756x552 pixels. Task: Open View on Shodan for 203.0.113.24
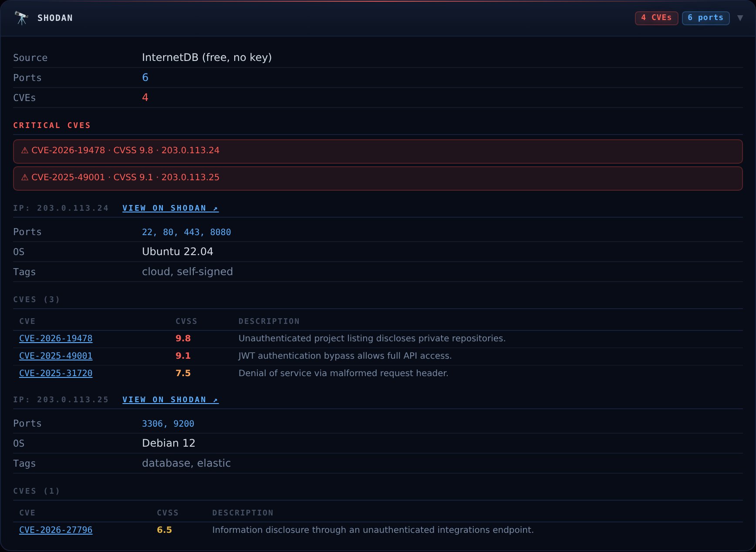pyautogui.click(x=170, y=208)
